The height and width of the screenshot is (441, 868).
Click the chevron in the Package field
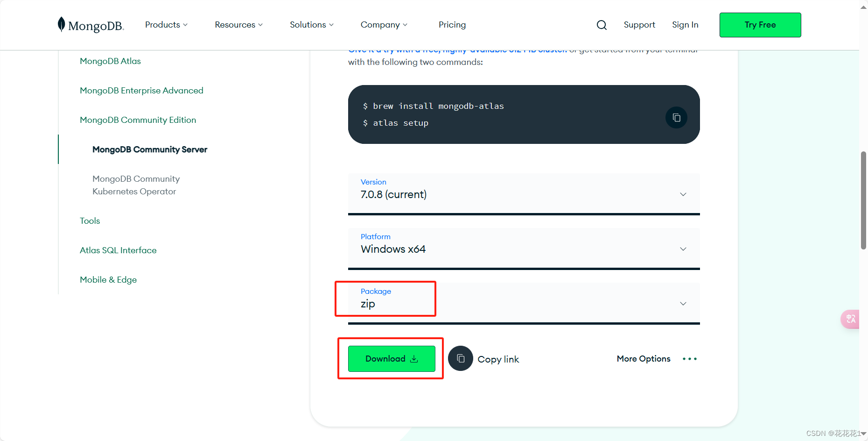683,304
